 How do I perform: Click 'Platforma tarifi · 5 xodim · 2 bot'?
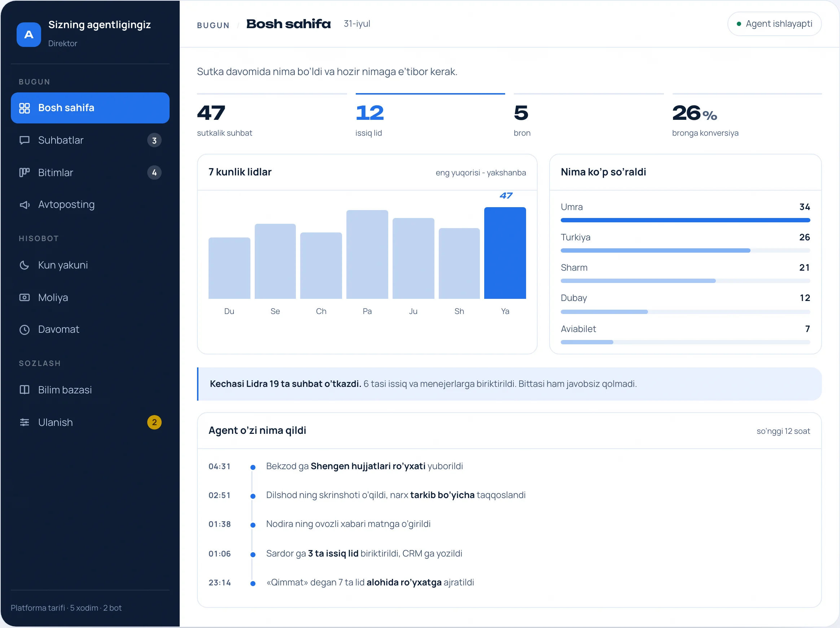tap(66, 608)
